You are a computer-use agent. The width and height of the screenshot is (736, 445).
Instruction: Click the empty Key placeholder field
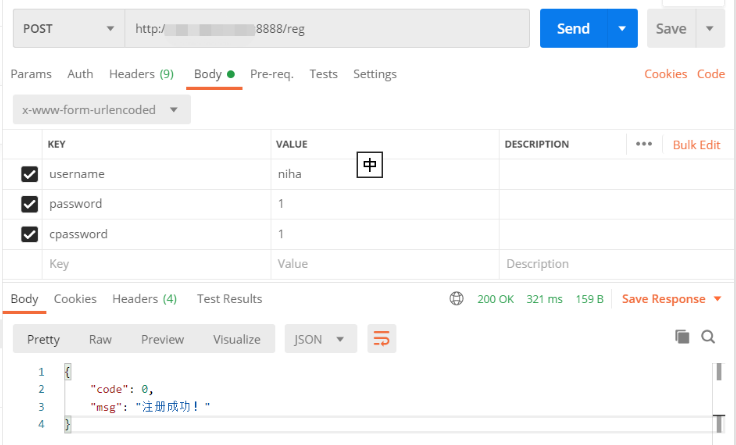coord(157,264)
